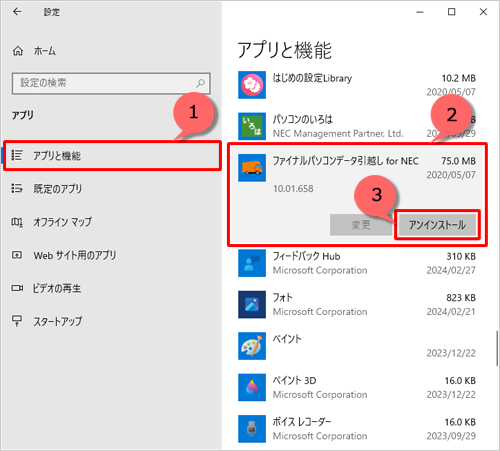Switch to the スタートアップ page
The height and width of the screenshot is (451, 500).
[x=57, y=321]
